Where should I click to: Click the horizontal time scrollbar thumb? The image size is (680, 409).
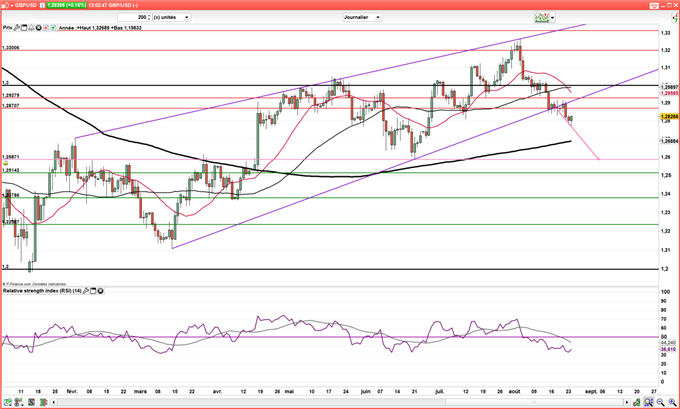534,402
